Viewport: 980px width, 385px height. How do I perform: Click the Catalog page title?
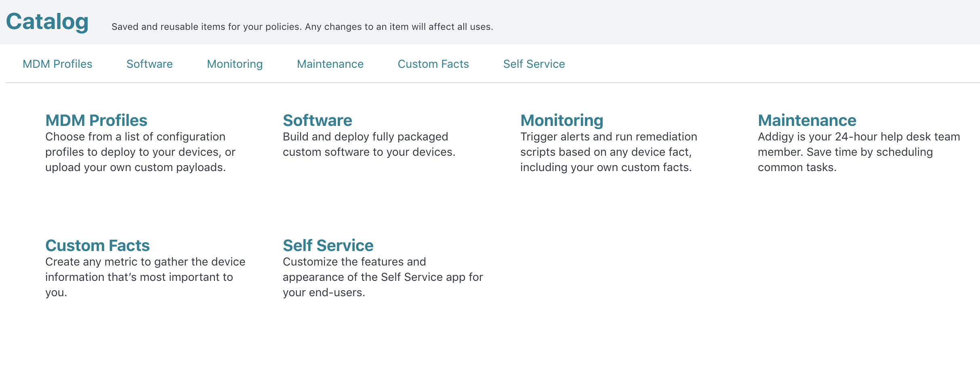(47, 21)
